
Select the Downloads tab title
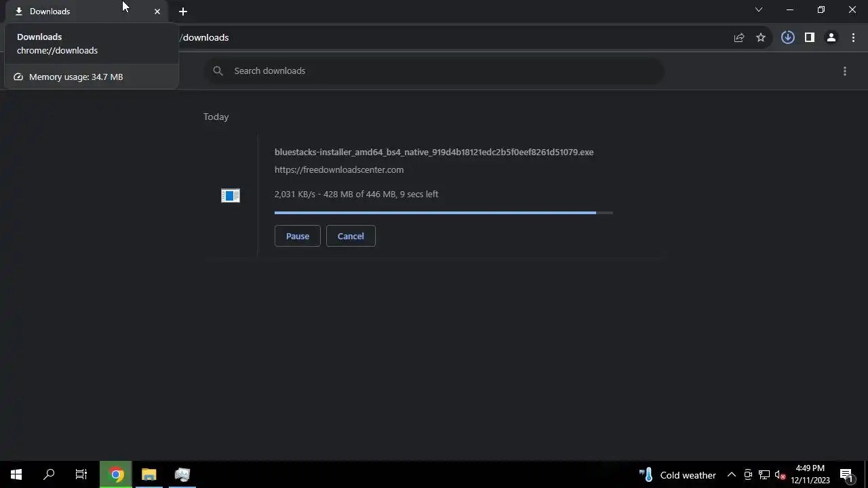tap(50, 12)
